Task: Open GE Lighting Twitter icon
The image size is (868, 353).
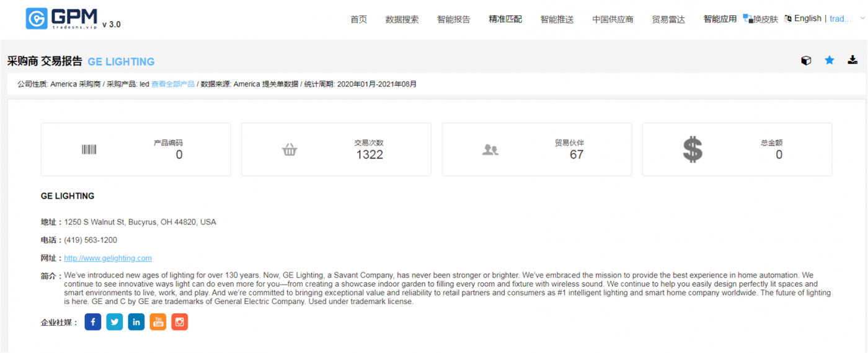Action: 115,322
